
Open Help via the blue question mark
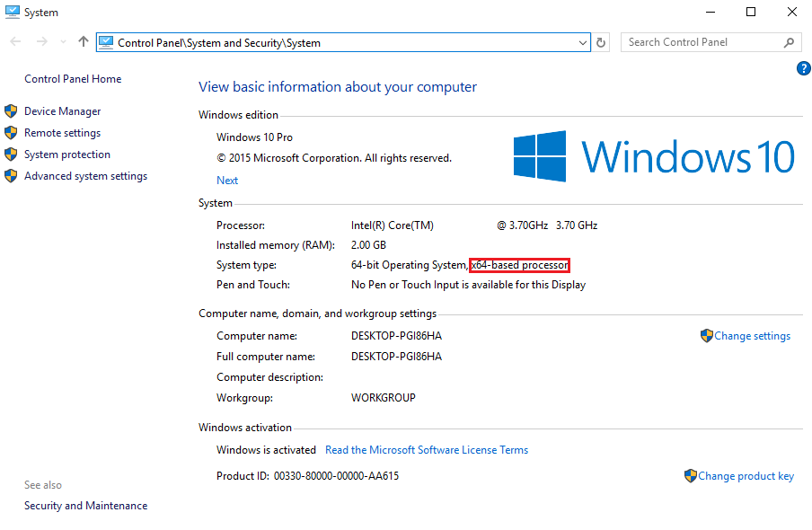804,68
